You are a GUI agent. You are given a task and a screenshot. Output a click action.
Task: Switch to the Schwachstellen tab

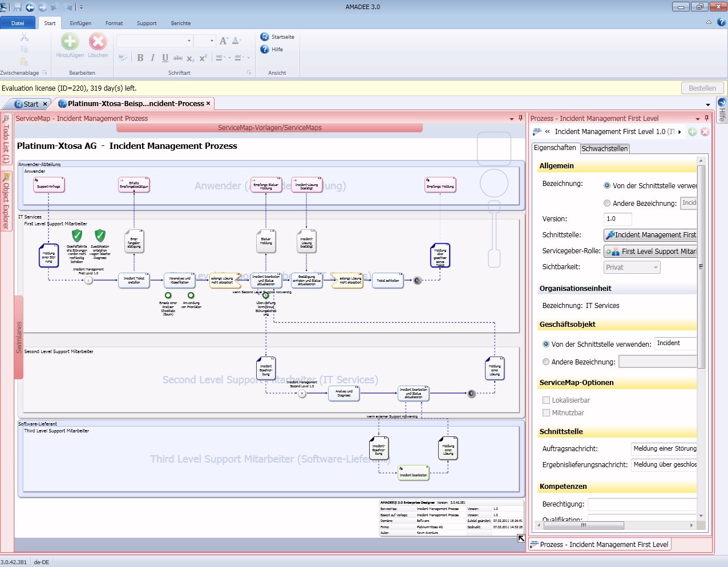coord(604,148)
